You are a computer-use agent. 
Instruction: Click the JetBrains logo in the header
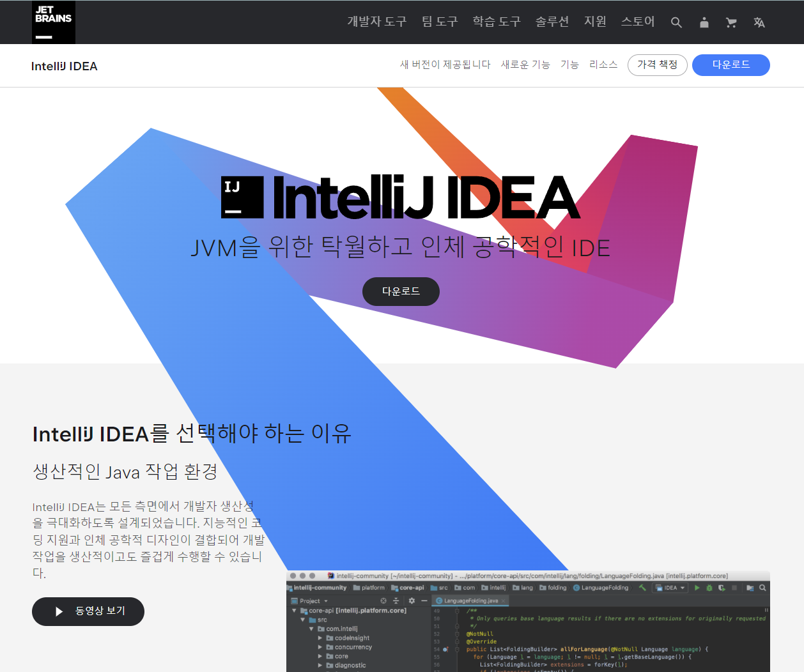[x=54, y=22]
